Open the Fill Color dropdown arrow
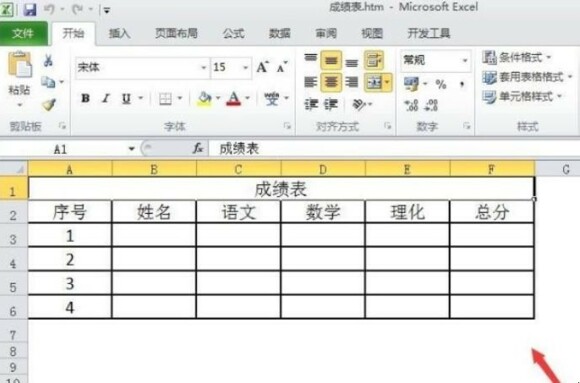The image size is (580, 383). click(218, 98)
